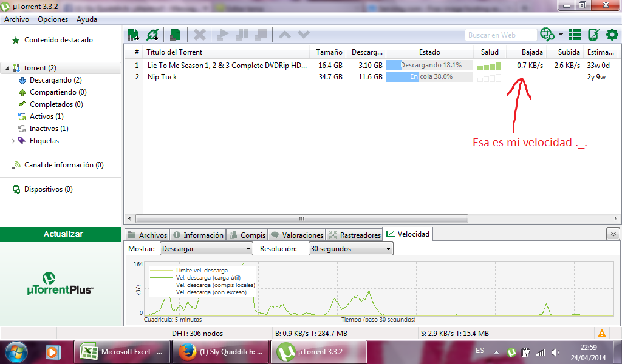Open Microsoft Excel from the taskbar

click(x=121, y=352)
